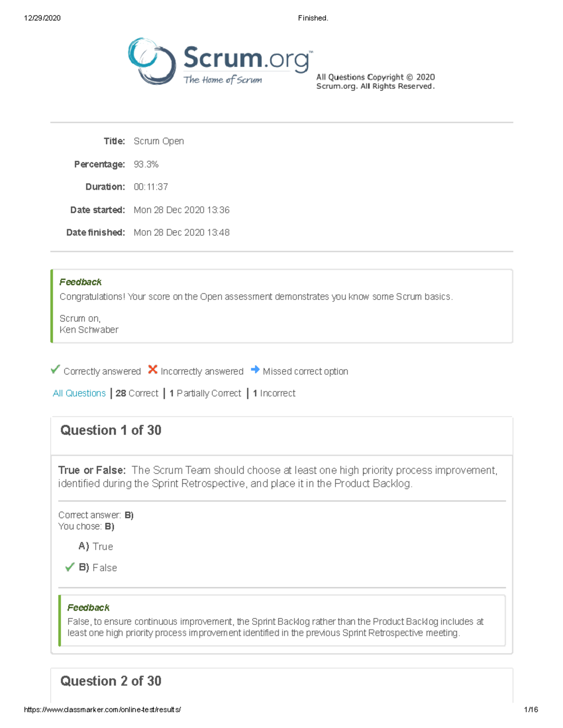Click the Feedback heading under Question 1
Viewport: 563px width, 728px height.
88,608
